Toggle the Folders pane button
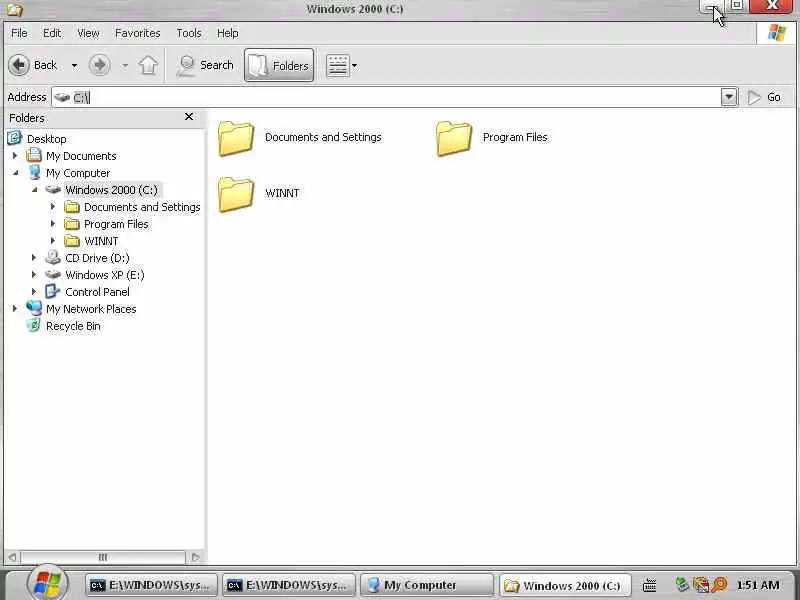 pyautogui.click(x=279, y=65)
